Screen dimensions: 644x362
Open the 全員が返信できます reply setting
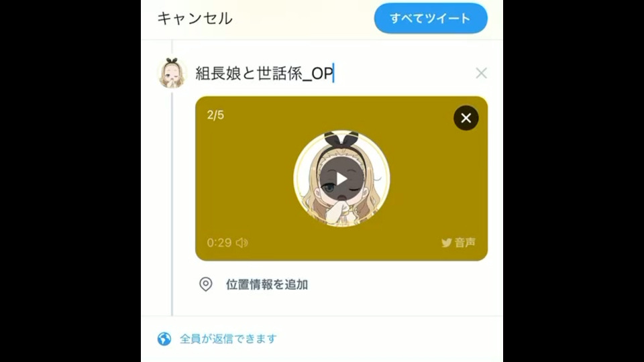[x=228, y=339]
